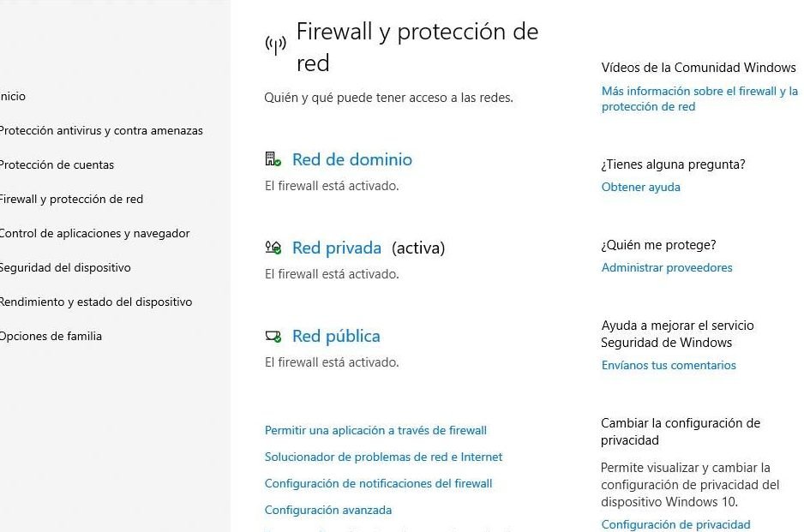
Task: Go to Inicio in the sidebar
Action: (x=13, y=96)
